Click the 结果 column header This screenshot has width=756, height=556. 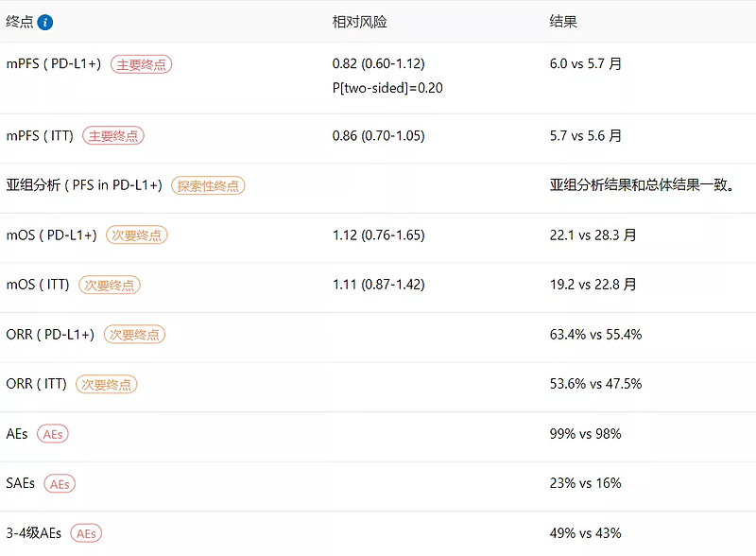[563, 22]
